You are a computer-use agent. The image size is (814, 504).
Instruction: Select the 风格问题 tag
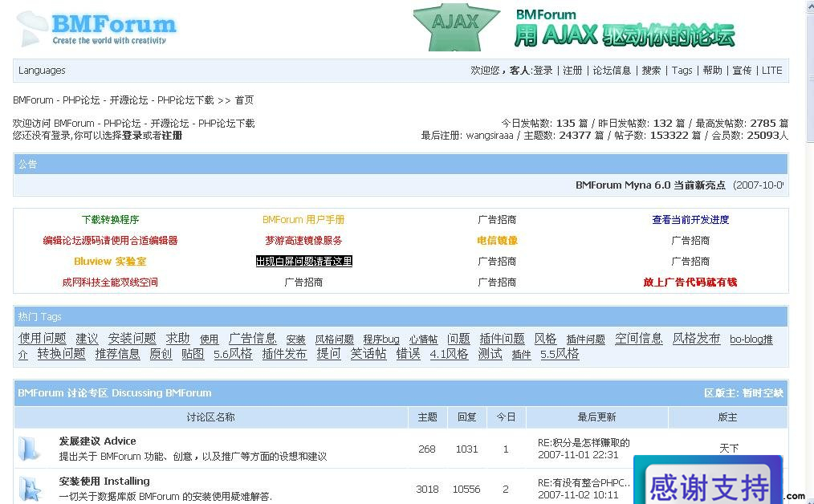click(334, 339)
